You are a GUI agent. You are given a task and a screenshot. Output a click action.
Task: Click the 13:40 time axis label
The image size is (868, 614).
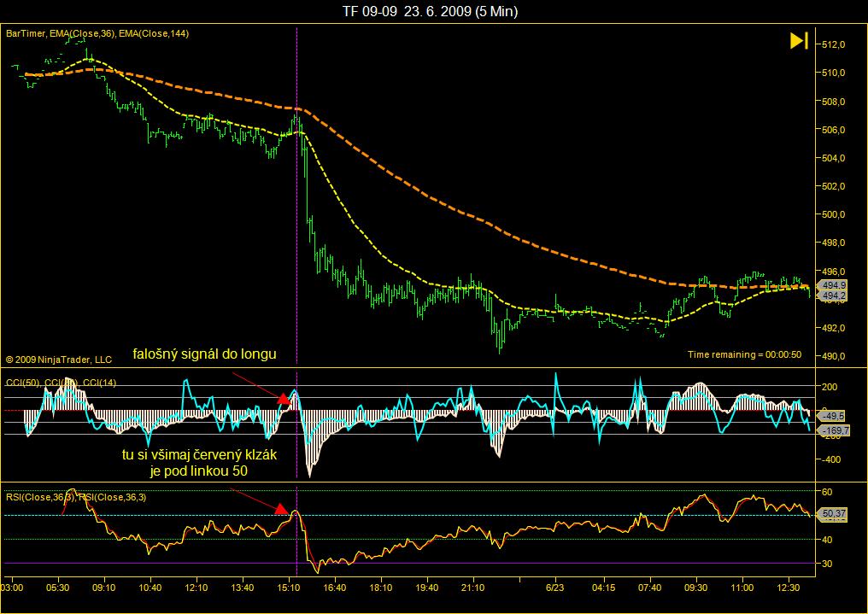[x=243, y=588]
